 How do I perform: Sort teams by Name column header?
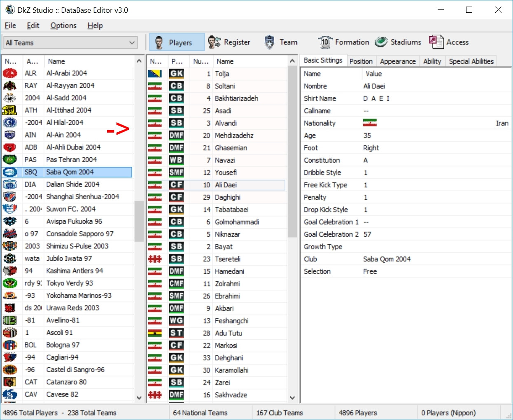click(89, 61)
